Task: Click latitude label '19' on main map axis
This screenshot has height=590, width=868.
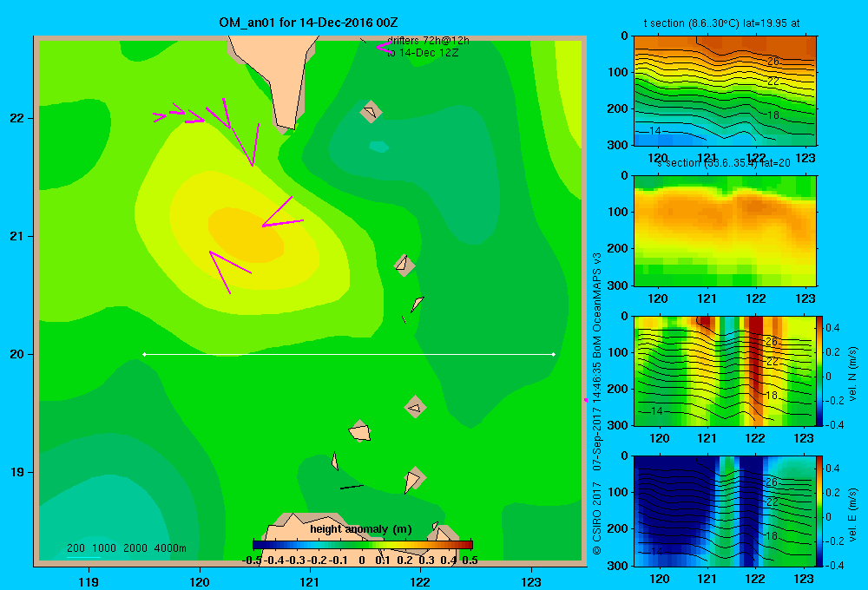Action: (x=17, y=472)
